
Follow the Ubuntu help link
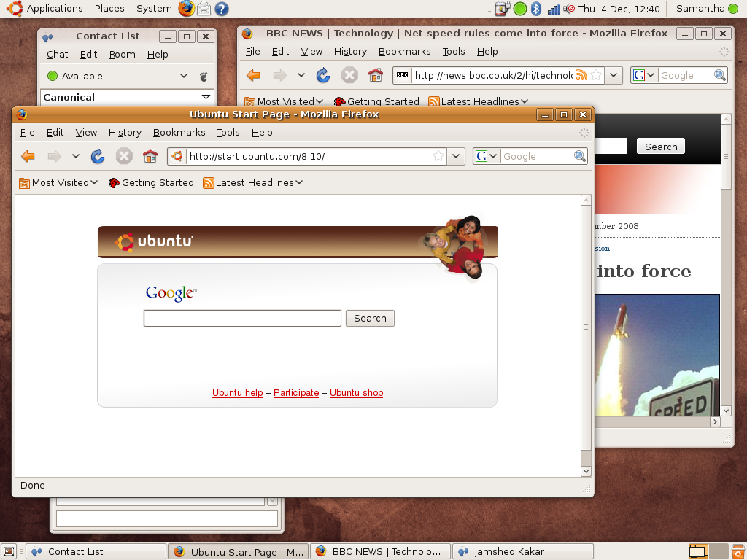pos(237,393)
